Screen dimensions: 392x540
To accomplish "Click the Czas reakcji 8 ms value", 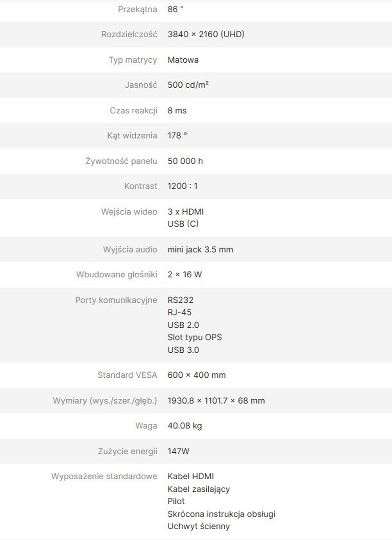I will tap(177, 111).
